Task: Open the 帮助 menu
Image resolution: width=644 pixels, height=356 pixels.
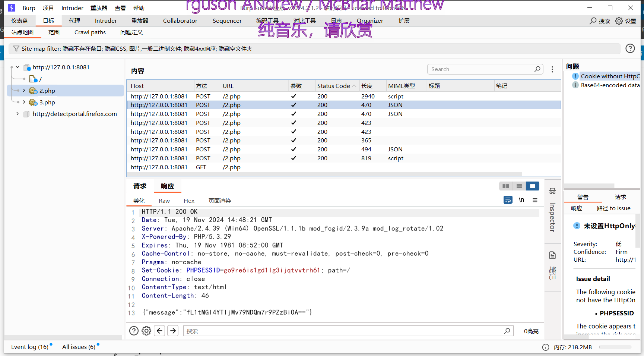Action: [139, 8]
